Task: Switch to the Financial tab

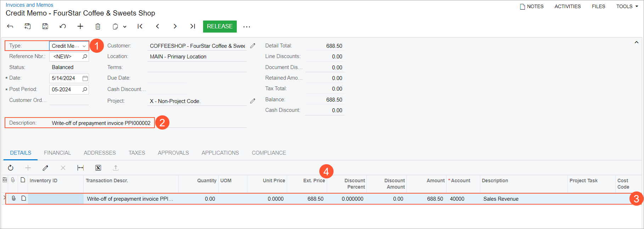Action: pos(57,153)
